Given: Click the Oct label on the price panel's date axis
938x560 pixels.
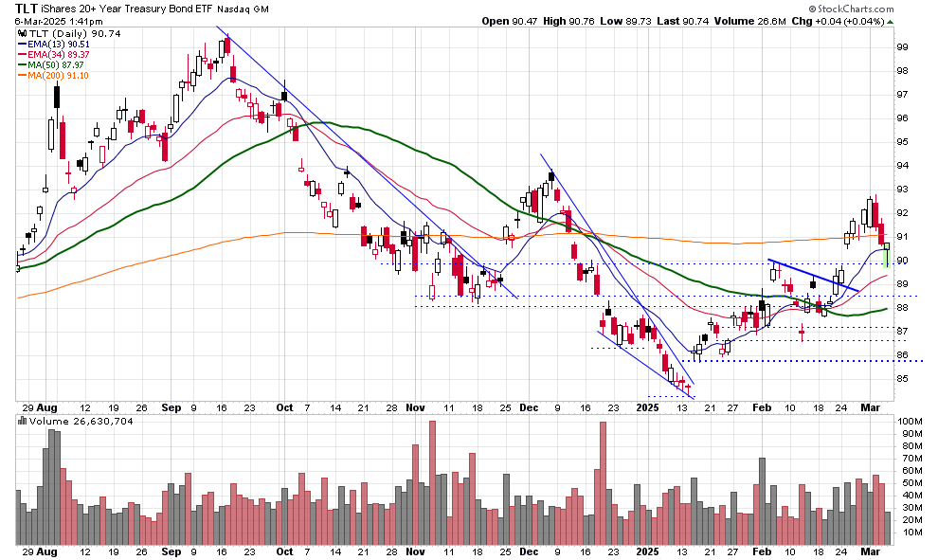Looking at the screenshot, I should tap(285, 408).
